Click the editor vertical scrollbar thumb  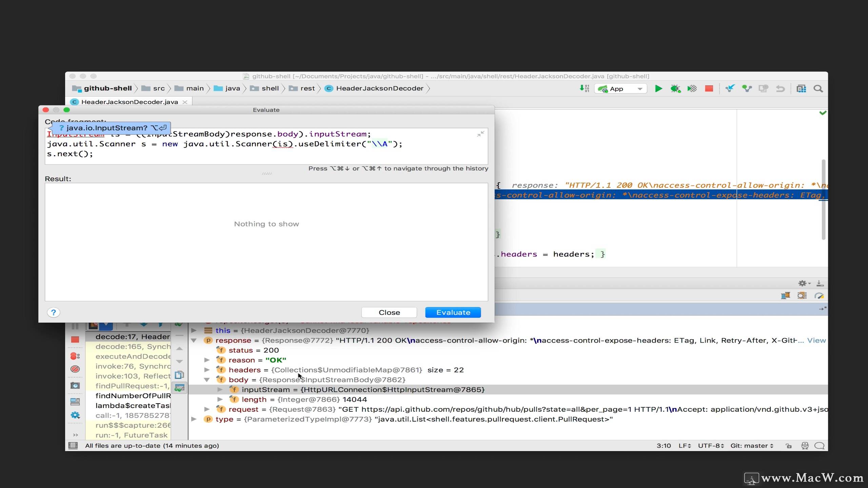823,200
